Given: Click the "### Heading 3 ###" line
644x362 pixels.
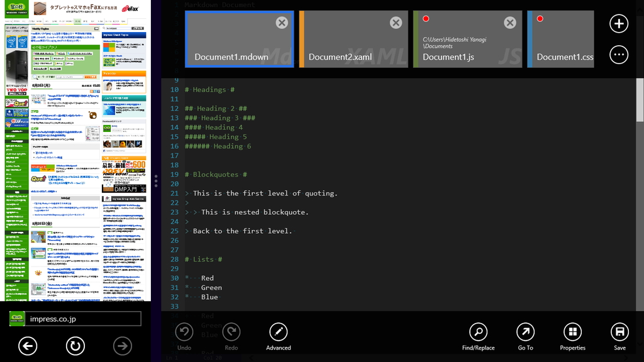Looking at the screenshot, I should (219, 118).
